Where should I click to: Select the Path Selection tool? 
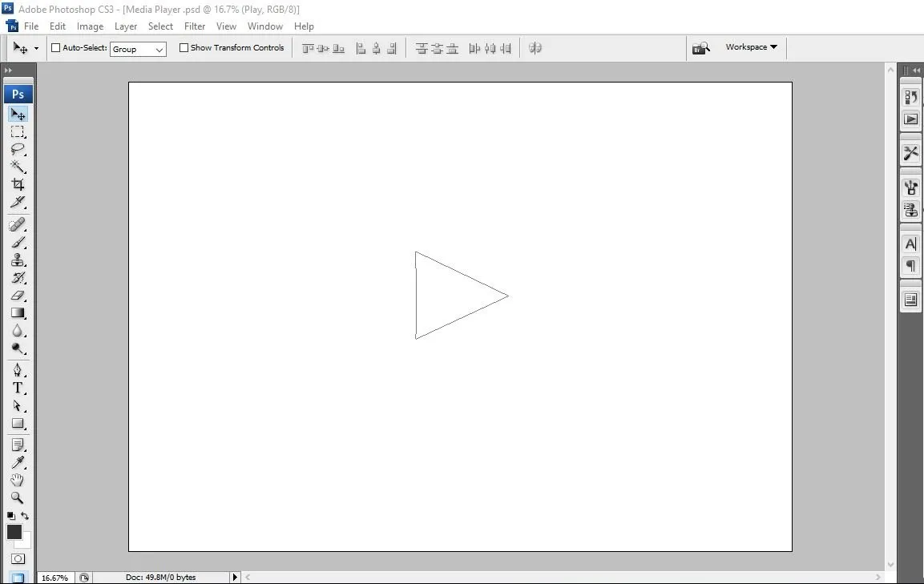18,405
